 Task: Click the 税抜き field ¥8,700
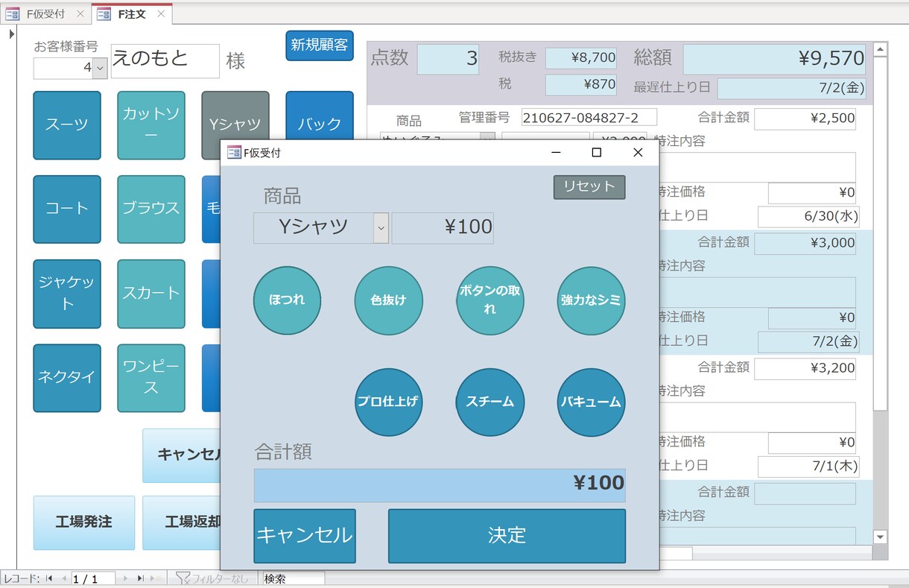(x=581, y=58)
